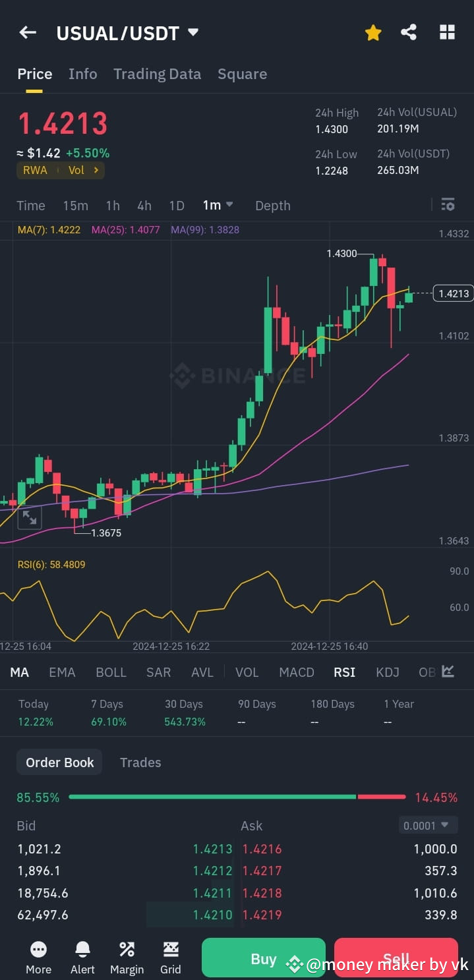Toggle the SAR indicator

coord(158,672)
